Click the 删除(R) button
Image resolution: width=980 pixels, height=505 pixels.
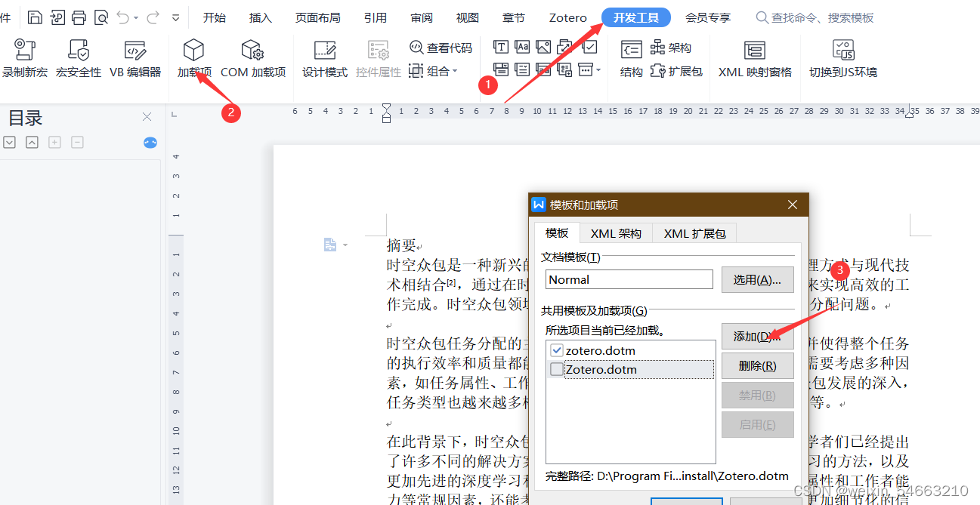pyautogui.click(x=757, y=365)
